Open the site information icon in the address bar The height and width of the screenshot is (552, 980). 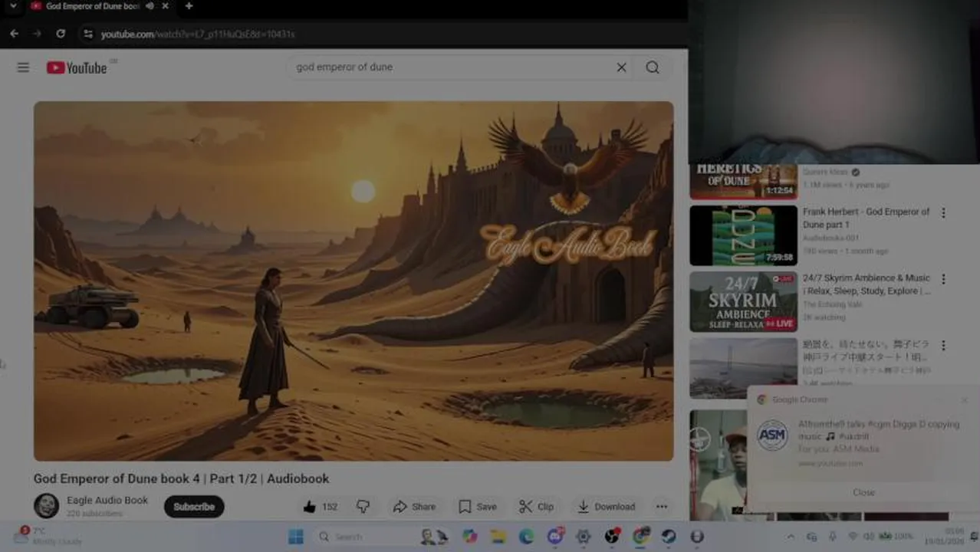[x=87, y=34]
